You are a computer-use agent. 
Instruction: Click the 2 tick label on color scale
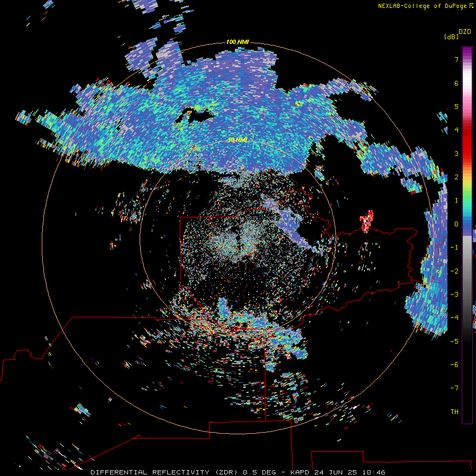pos(456,177)
